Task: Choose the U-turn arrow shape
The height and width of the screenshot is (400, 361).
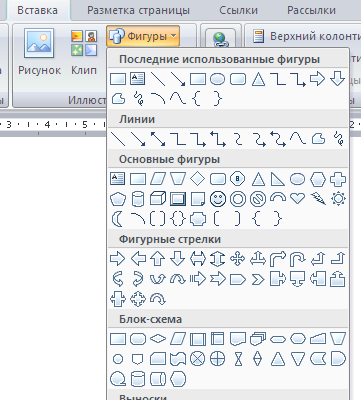Action: tap(298, 259)
